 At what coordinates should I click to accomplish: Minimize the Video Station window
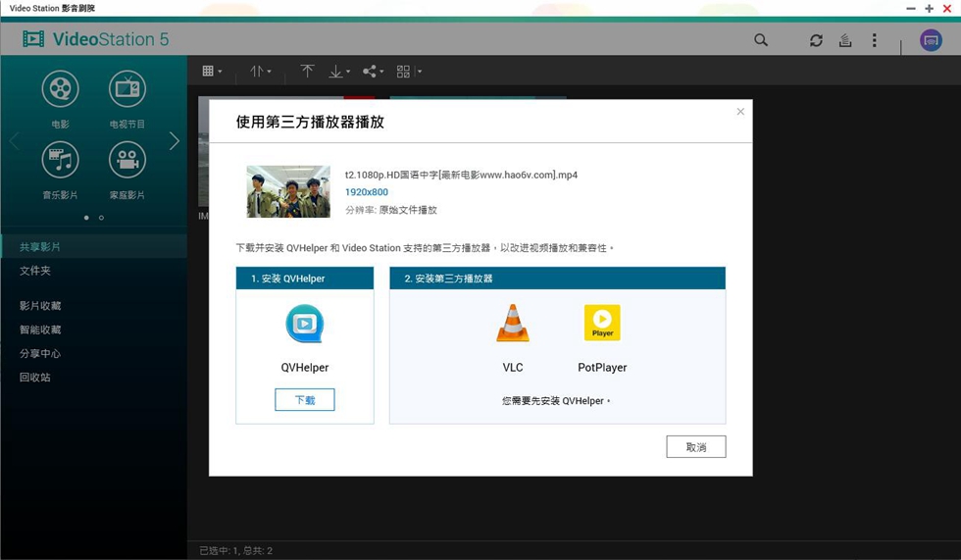click(x=911, y=9)
